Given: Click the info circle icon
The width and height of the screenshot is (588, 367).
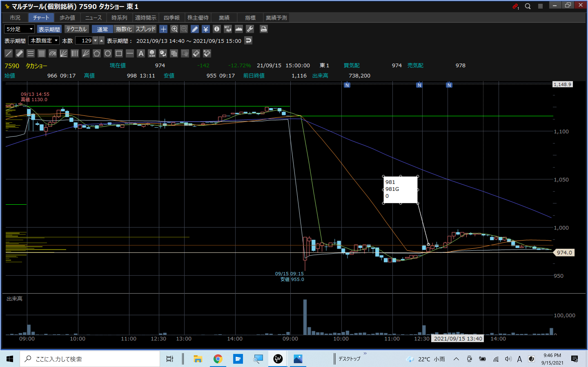Looking at the screenshot, I should (x=216, y=29).
